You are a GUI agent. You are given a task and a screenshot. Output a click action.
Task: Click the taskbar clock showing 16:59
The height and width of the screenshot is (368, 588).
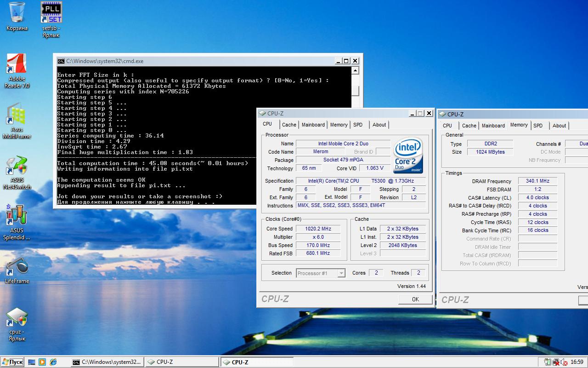[577, 362]
